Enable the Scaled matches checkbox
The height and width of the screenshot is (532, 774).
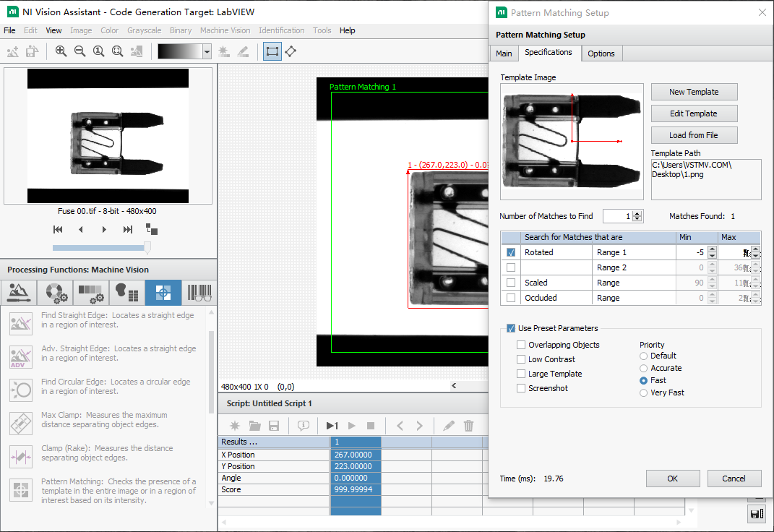click(x=511, y=283)
